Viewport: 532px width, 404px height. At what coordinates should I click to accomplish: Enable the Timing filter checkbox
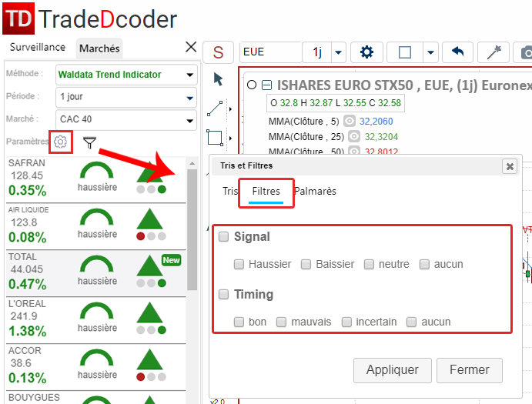[x=223, y=294]
